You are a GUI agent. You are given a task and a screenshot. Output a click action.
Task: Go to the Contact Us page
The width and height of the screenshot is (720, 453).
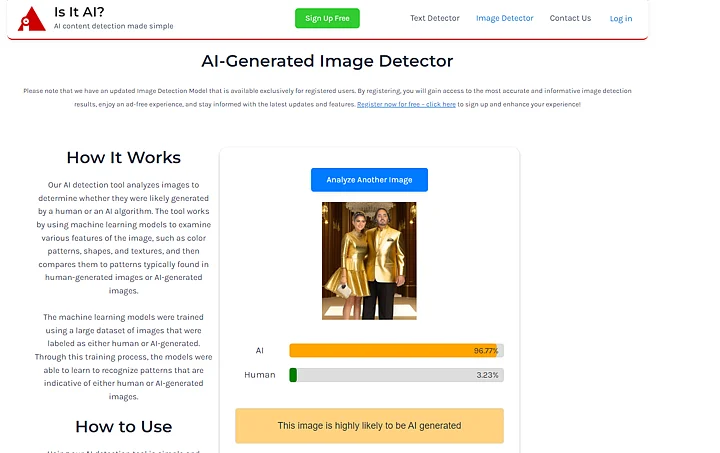click(570, 18)
